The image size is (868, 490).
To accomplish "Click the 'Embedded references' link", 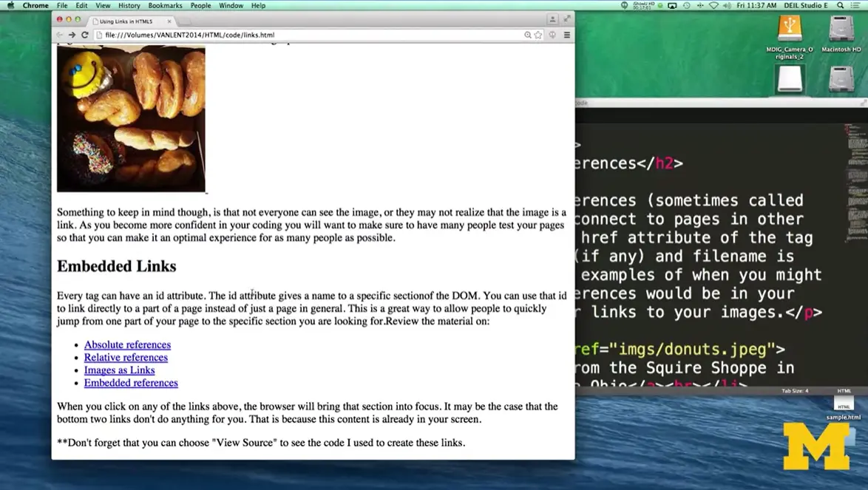I will coord(131,383).
